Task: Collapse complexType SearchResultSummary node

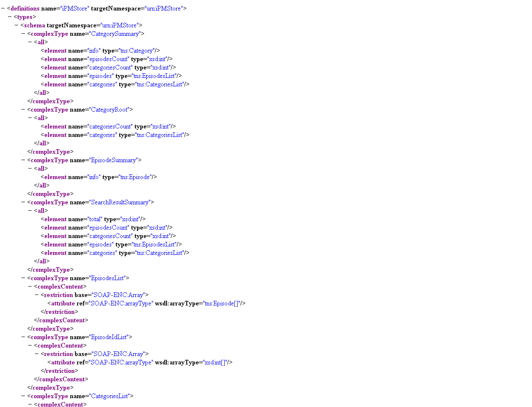Action: (x=23, y=202)
